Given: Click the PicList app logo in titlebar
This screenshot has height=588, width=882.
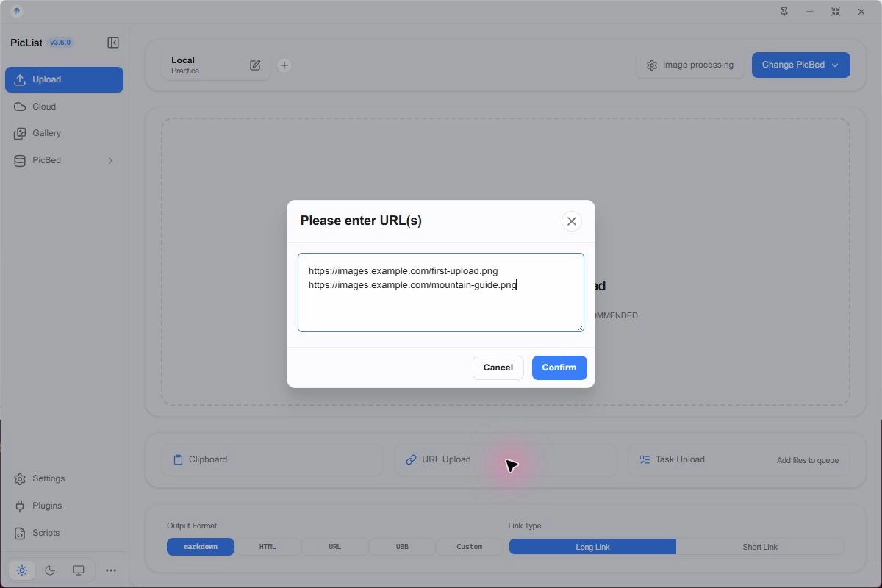Looking at the screenshot, I should 16,12.
